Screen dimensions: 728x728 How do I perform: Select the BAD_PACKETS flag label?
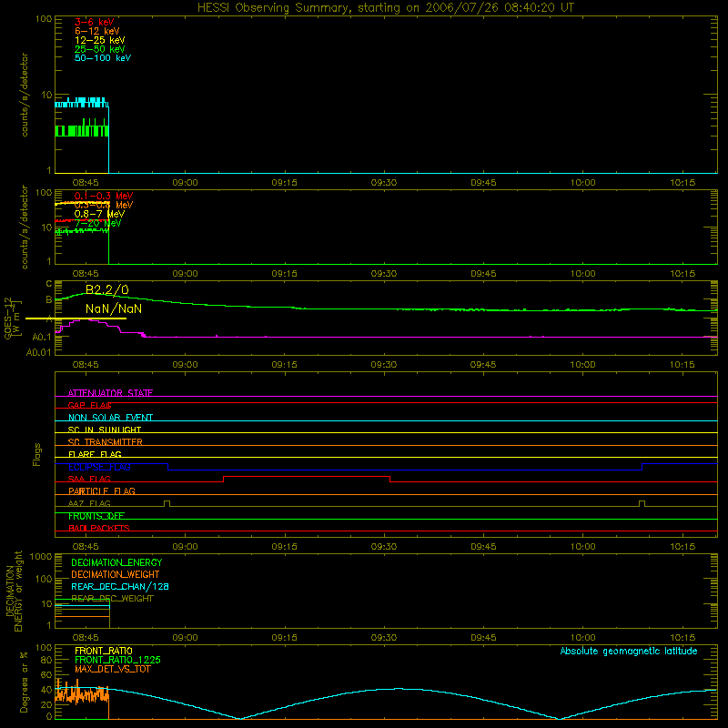point(98,528)
